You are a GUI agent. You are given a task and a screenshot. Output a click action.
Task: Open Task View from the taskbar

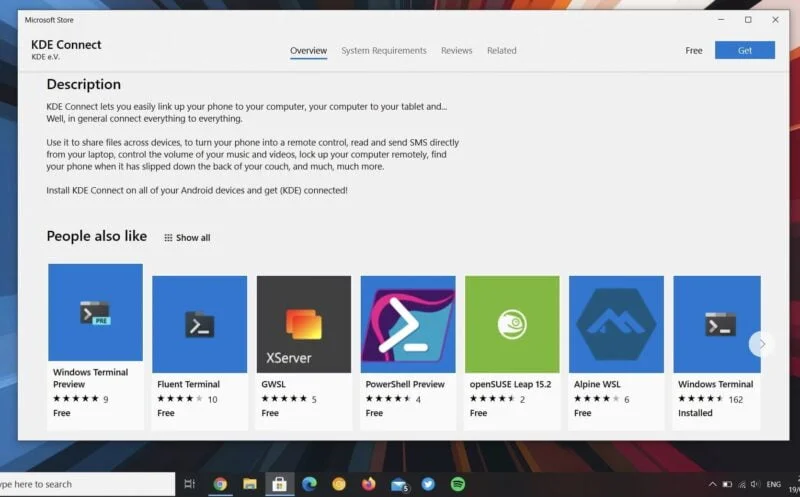click(x=189, y=484)
